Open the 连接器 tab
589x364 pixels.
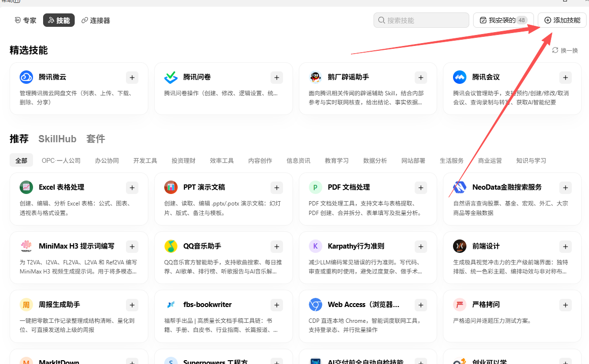pyautogui.click(x=96, y=21)
